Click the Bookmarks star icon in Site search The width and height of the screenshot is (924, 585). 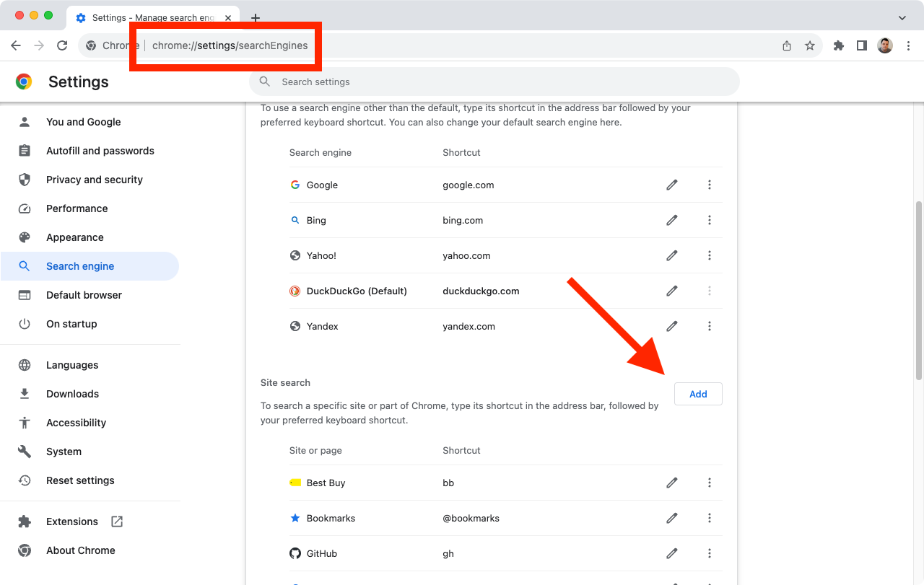click(295, 518)
